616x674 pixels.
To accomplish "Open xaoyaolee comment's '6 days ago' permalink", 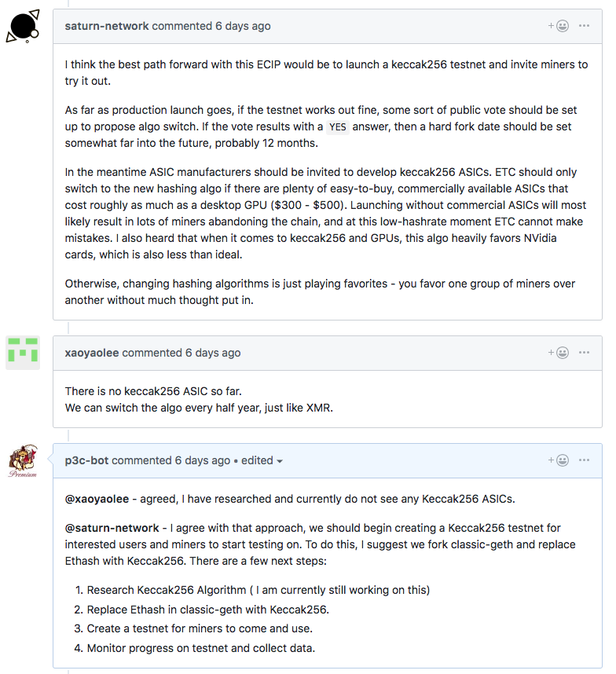I will coord(213,353).
